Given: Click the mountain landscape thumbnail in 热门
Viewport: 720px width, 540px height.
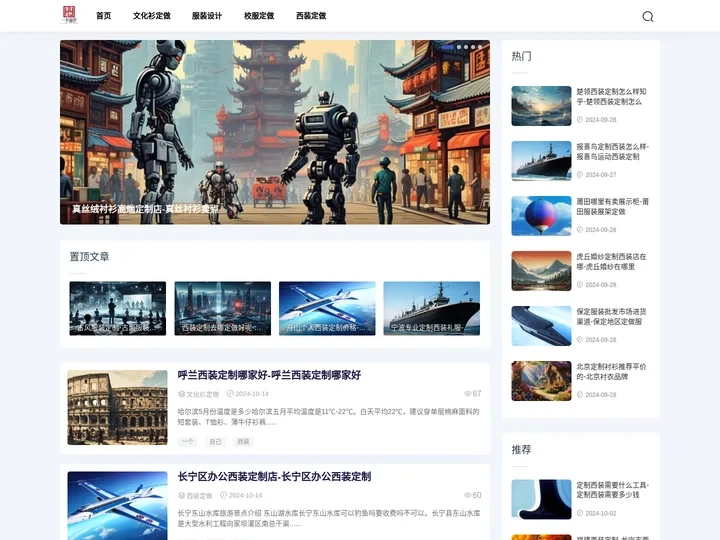Looking at the screenshot, I should pos(541,271).
